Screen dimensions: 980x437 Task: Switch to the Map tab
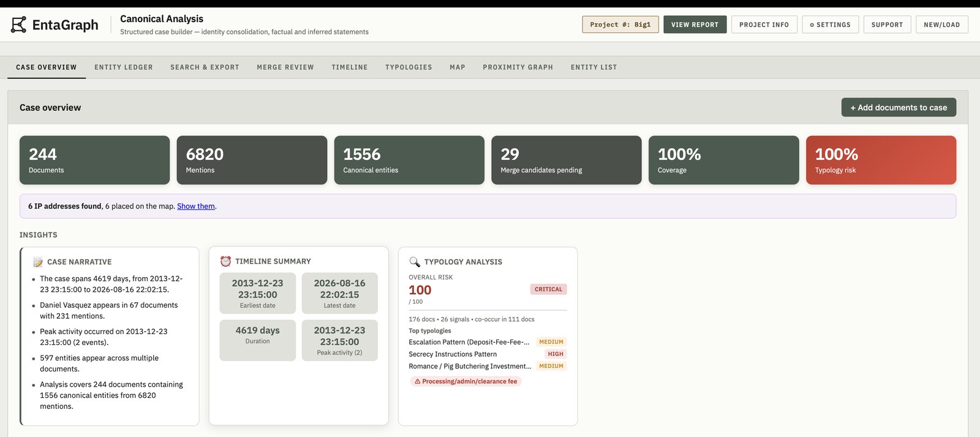click(458, 67)
